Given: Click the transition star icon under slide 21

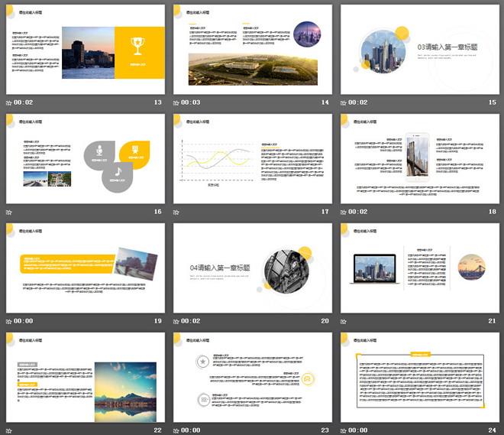Looking at the screenshot, I should click(344, 321).
